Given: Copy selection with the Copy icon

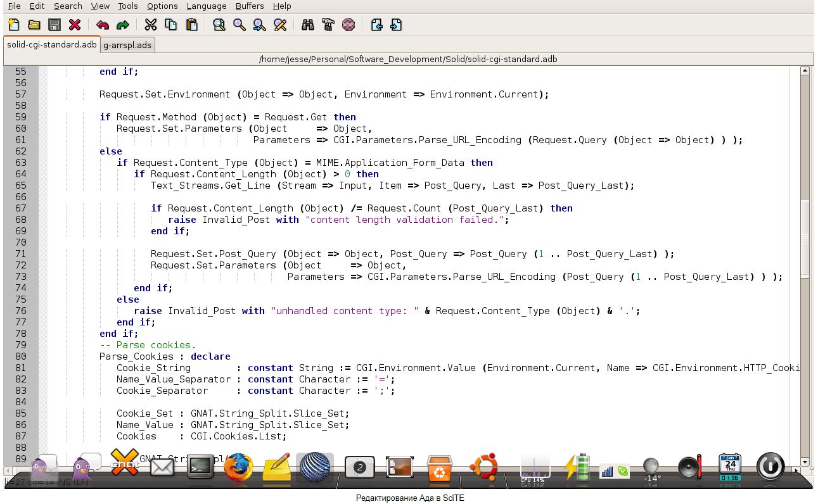Looking at the screenshot, I should coord(171,25).
